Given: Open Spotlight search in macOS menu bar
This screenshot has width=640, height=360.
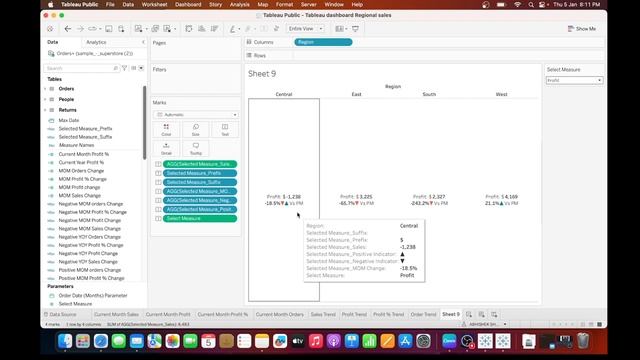Looking at the screenshot, I should 531,4.
